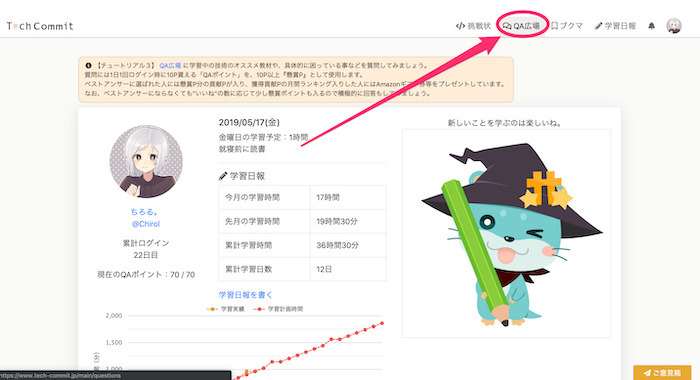This screenshot has height=380, width=700.
Task: Select the 累計学習日数 cell
Action: tap(264, 269)
